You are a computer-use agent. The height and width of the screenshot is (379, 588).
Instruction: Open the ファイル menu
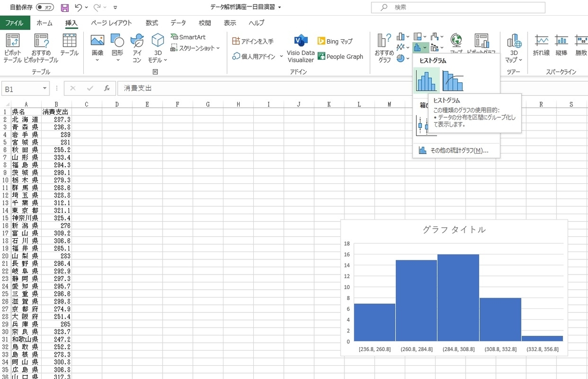15,23
